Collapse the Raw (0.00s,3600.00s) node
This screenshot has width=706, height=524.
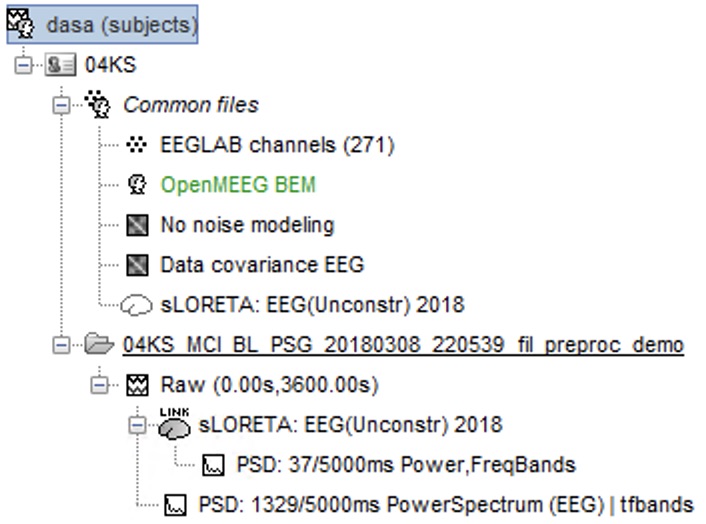100,385
